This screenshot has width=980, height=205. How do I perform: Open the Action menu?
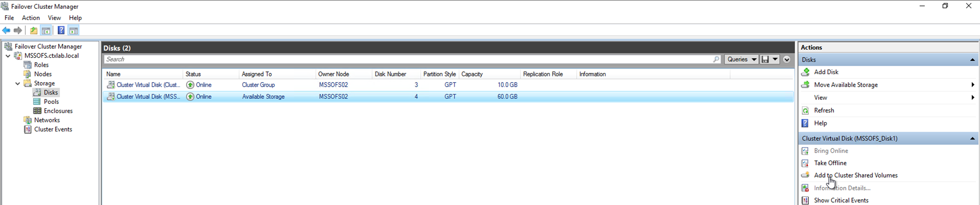(x=31, y=18)
